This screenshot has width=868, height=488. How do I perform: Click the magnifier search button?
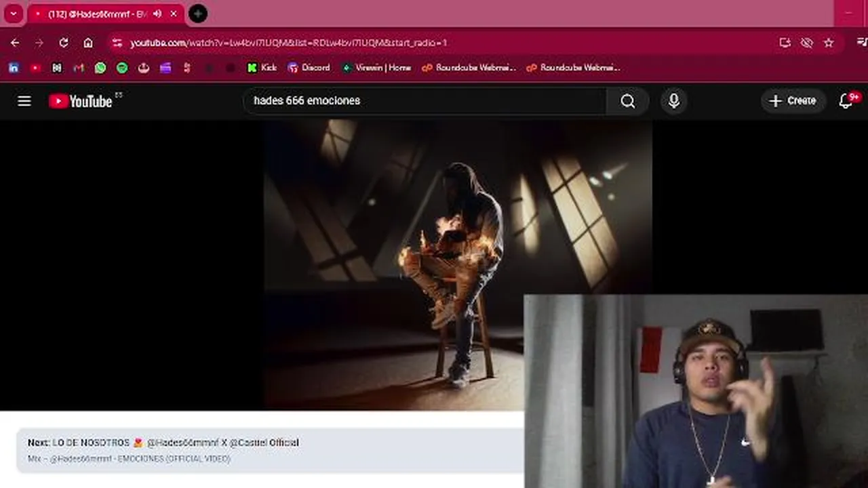pos(628,101)
